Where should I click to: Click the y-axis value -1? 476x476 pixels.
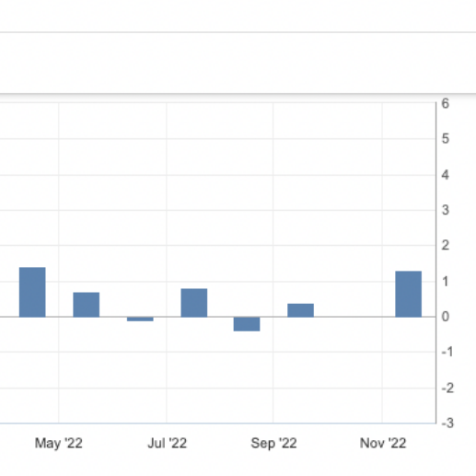click(x=447, y=352)
